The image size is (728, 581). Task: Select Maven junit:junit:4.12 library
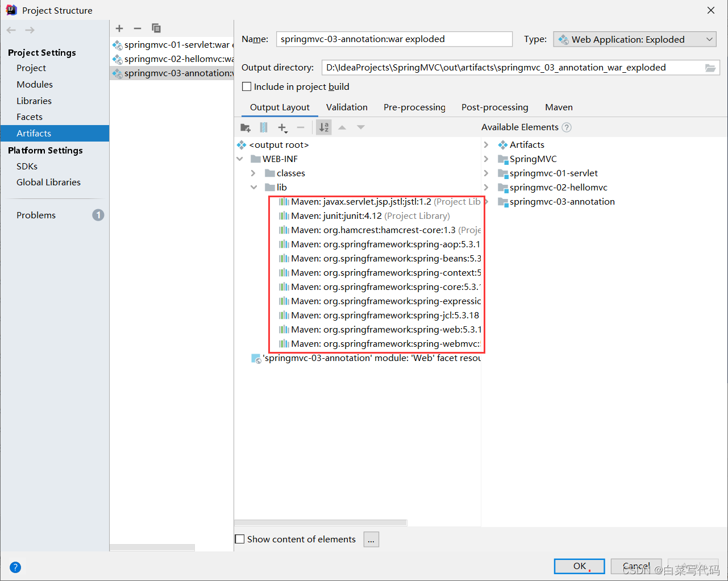[x=364, y=216]
